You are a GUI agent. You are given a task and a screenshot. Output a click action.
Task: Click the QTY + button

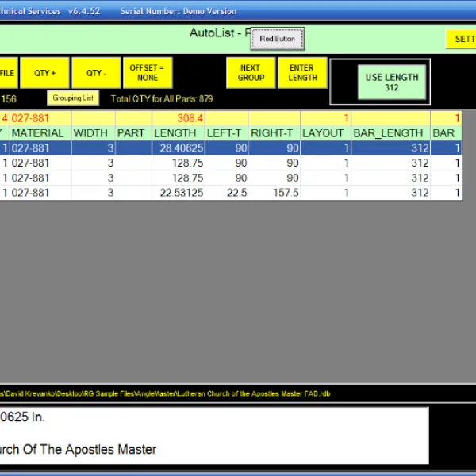[x=44, y=73]
